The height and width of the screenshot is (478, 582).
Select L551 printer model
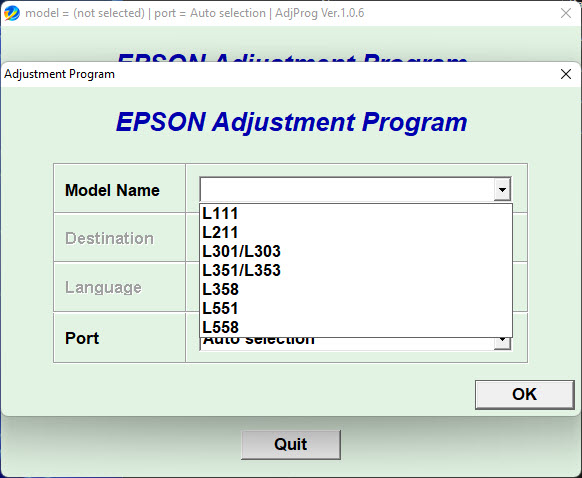tap(356, 308)
